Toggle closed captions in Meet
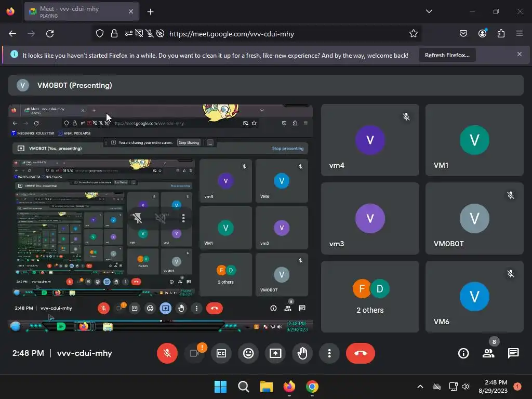Viewport: 532px width, 399px height. [x=221, y=353]
